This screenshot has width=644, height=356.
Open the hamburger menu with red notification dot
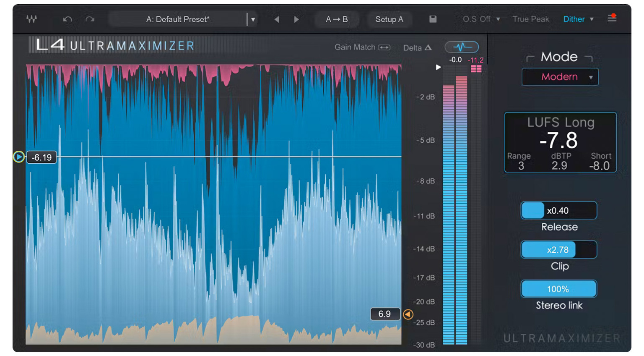click(612, 18)
